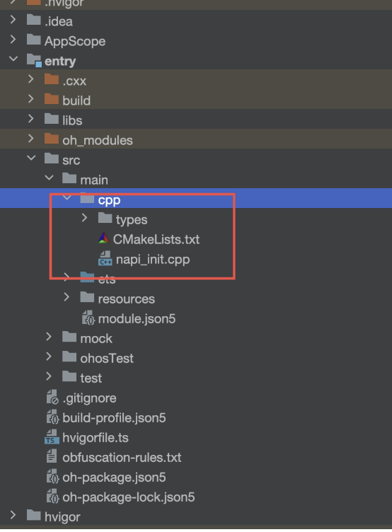
Task: Select the highlighted cpp folder row
Action: pos(196,199)
